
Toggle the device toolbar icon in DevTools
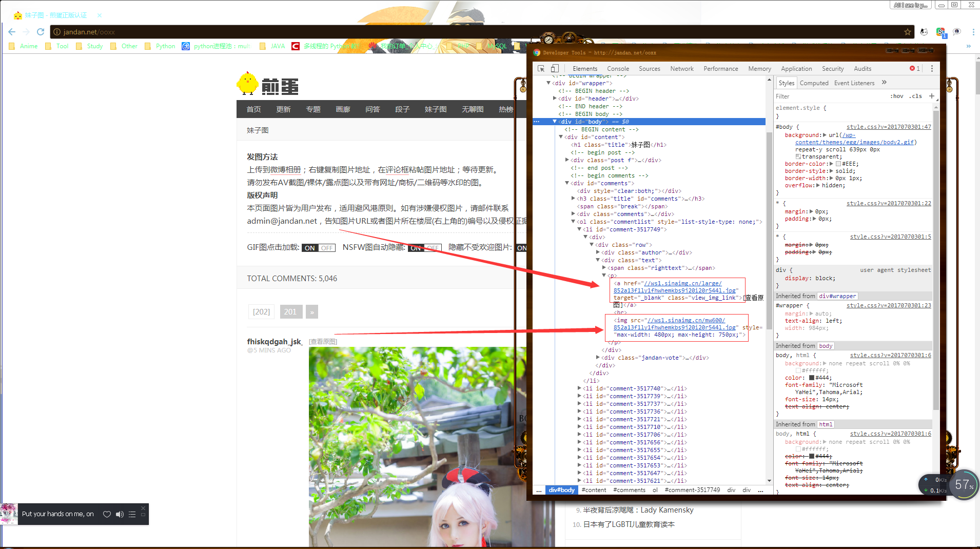555,68
